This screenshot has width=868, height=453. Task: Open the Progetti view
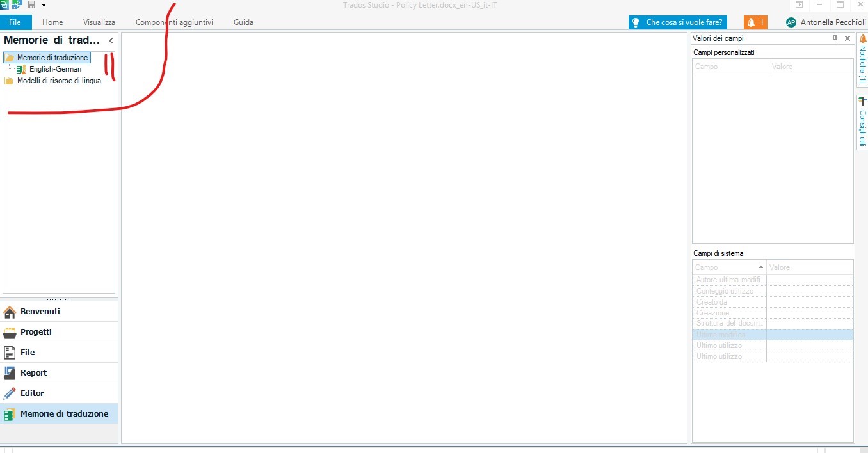click(59, 332)
